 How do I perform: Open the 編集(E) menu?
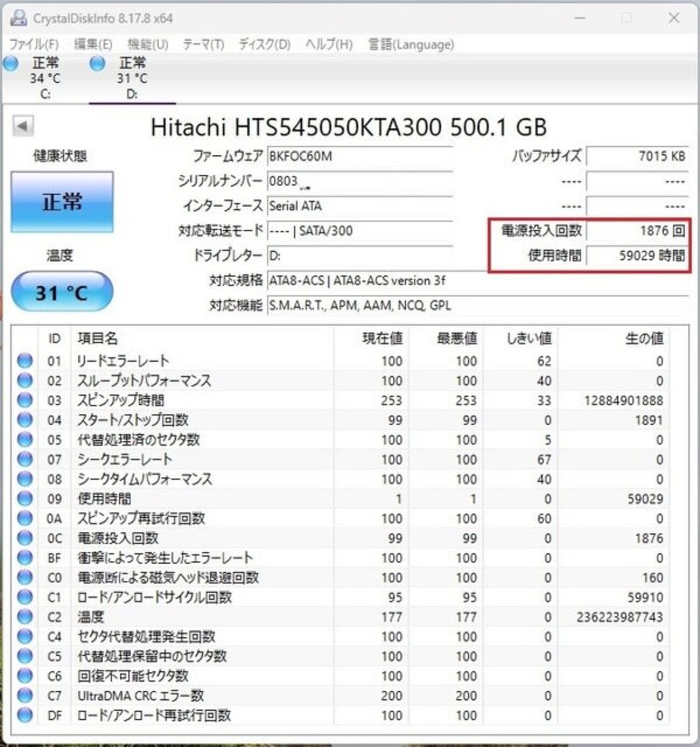pyautogui.click(x=93, y=44)
